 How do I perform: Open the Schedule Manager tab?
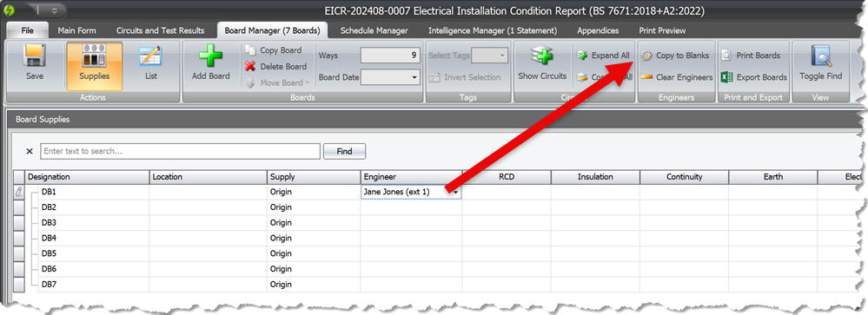click(374, 30)
